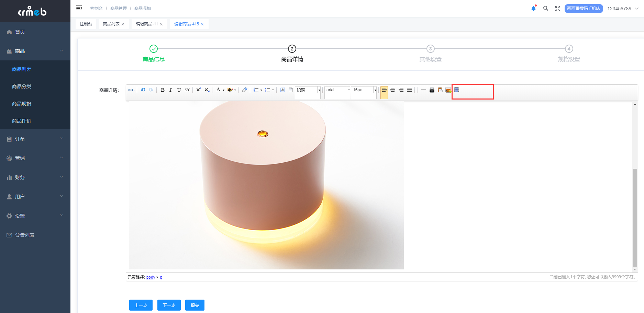Apply bold formatting in editor
The width and height of the screenshot is (644, 313).
click(x=163, y=90)
